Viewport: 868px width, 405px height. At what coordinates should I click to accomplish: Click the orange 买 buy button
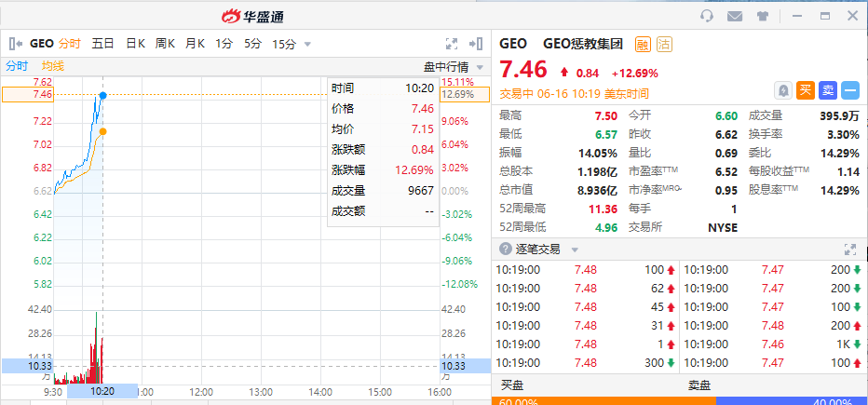pyautogui.click(x=806, y=90)
